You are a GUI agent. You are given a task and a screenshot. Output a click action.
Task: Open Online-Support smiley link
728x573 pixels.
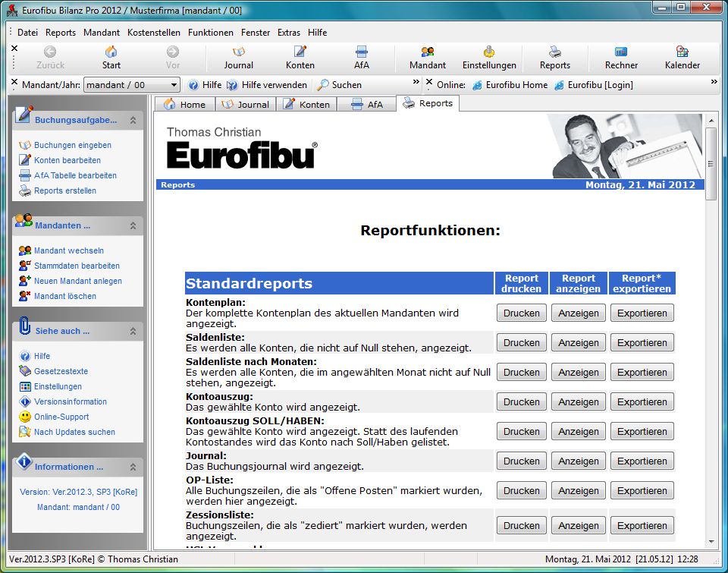(54, 417)
